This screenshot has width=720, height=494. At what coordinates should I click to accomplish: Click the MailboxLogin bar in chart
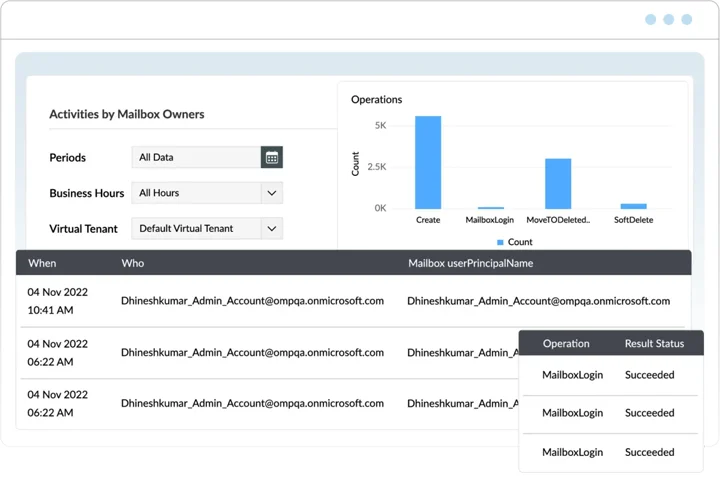click(490, 208)
